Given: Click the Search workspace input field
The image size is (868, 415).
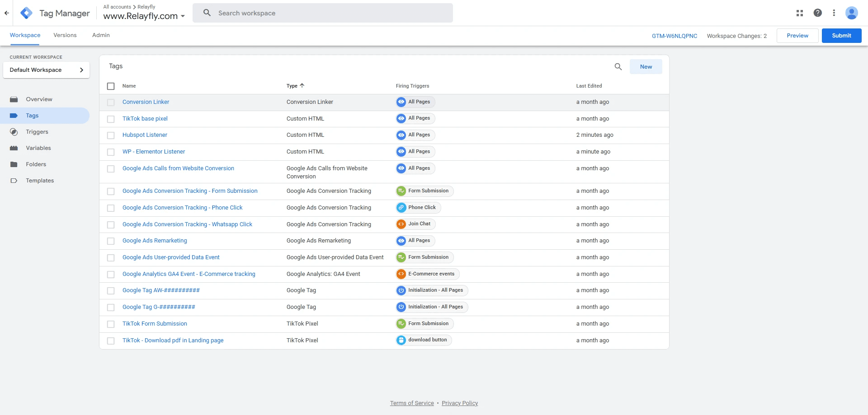Looking at the screenshot, I should pyautogui.click(x=323, y=13).
